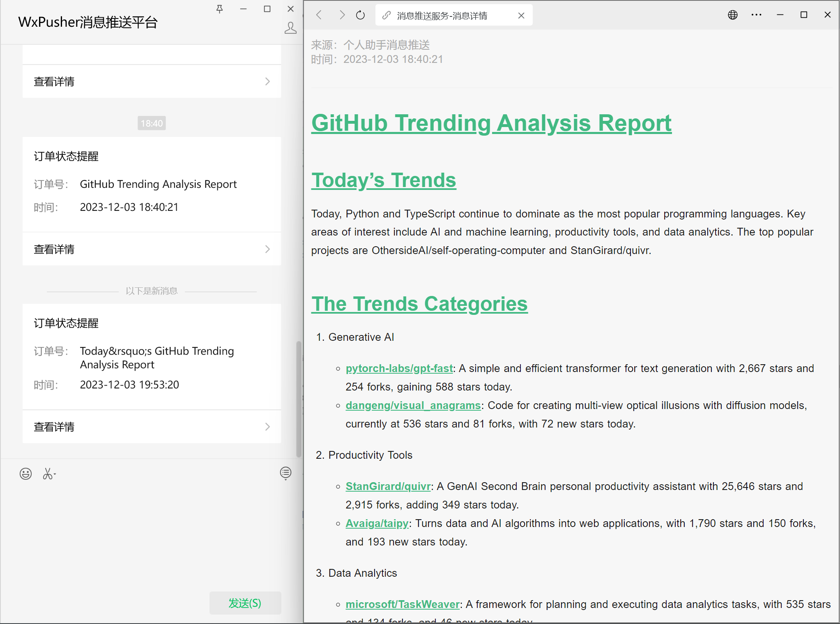Screen dimensions: 840x624
Task: Expand the screenshot tool options arrow
Action: 55,475
